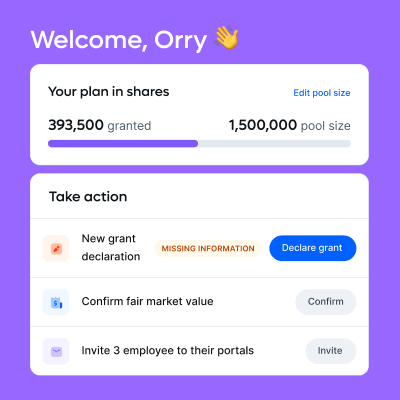Click the Invite button
The image size is (400, 400).
pos(331,351)
